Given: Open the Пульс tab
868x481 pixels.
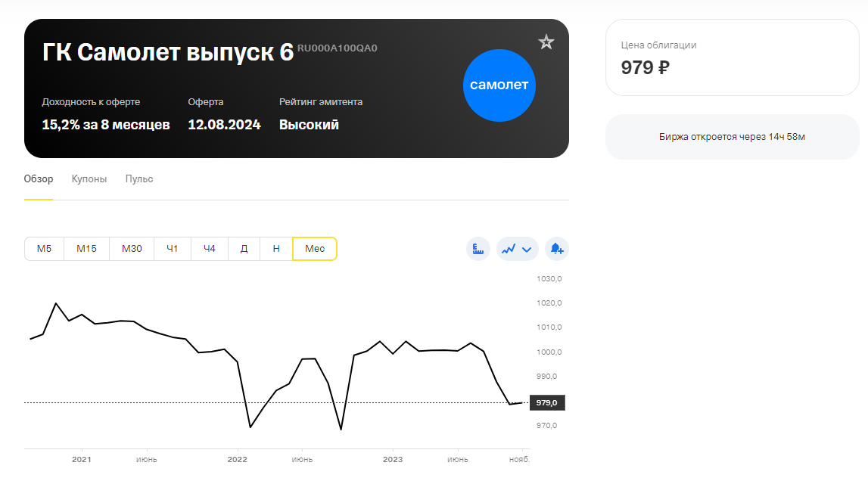Looking at the screenshot, I should [x=139, y=178].
